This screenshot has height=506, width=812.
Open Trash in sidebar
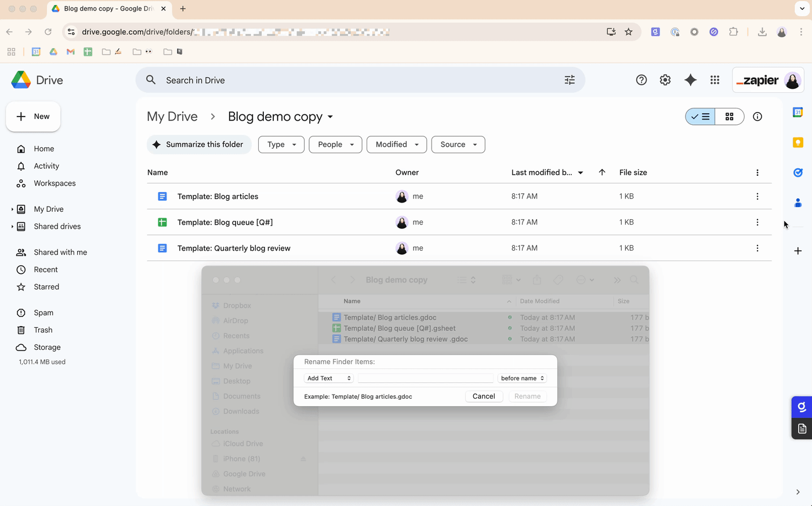coord(43,330)
